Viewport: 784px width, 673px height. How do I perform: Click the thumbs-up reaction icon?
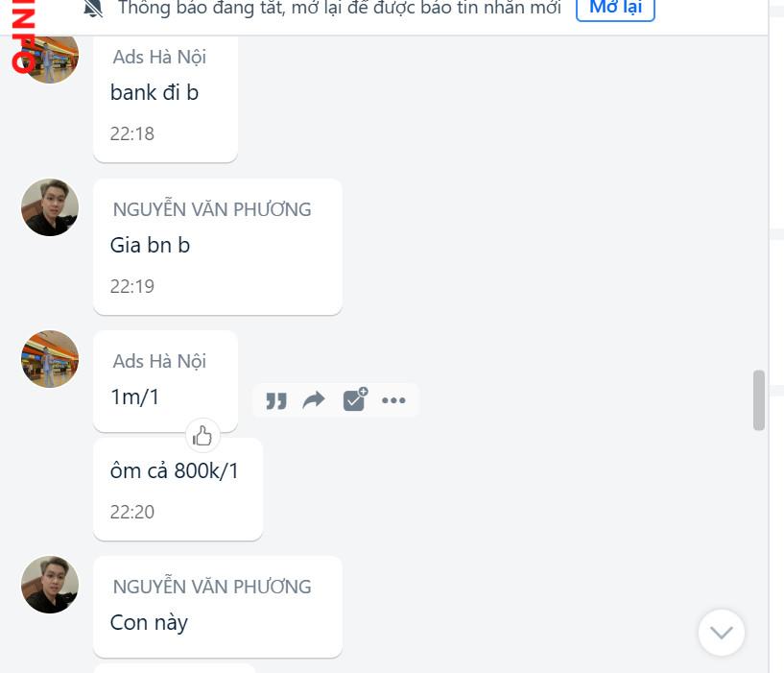point(202,436)
